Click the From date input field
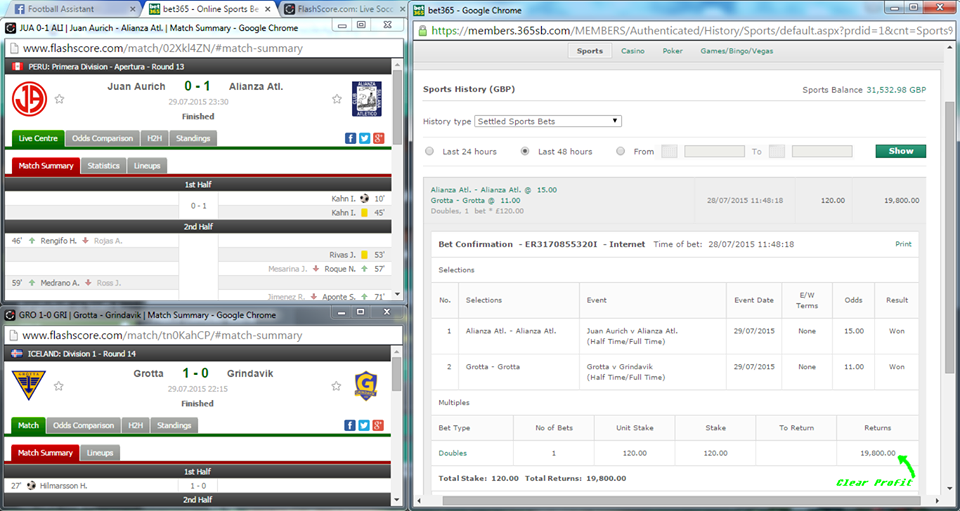 (x=714, y=151)
